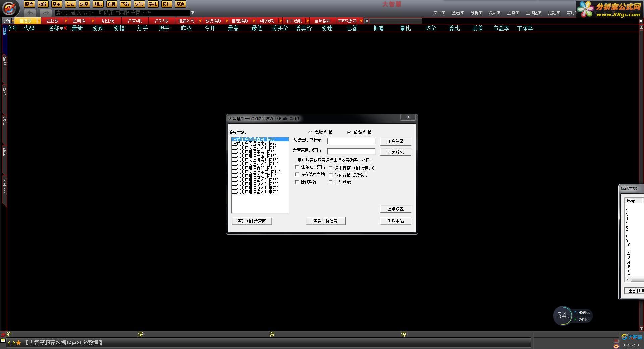Open the 选项 toolbar button

(x=139, y=4)
